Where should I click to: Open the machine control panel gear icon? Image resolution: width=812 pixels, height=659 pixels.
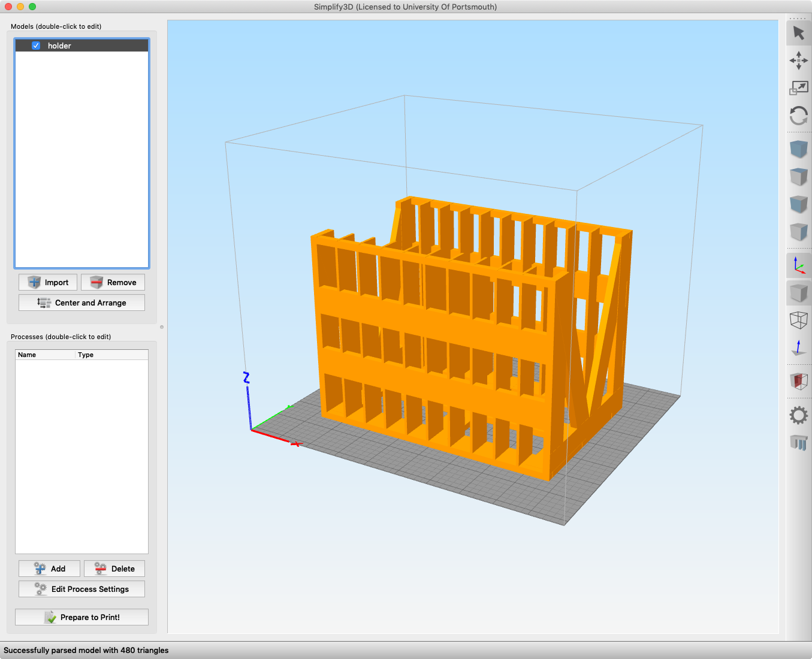799,415
